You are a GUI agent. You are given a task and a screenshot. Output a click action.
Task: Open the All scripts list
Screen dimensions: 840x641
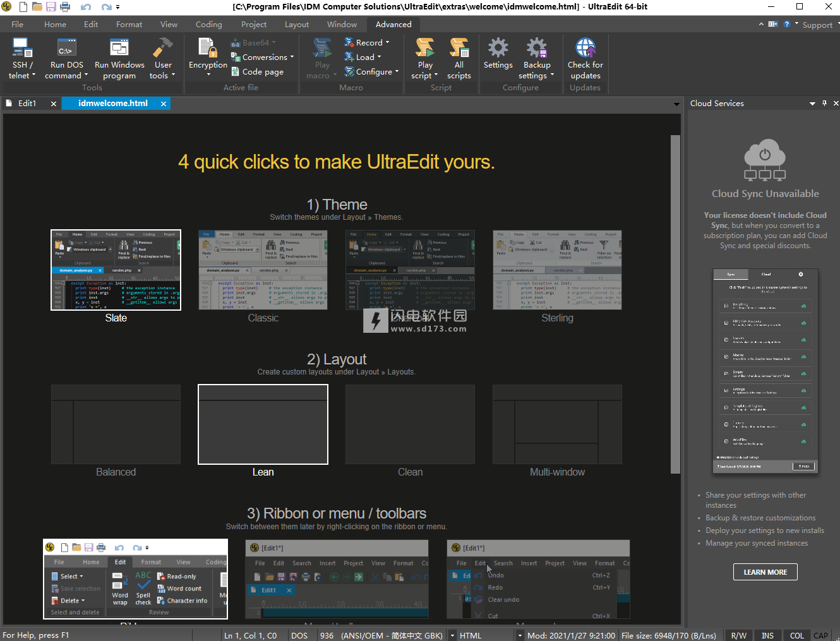tap(459, 58)
